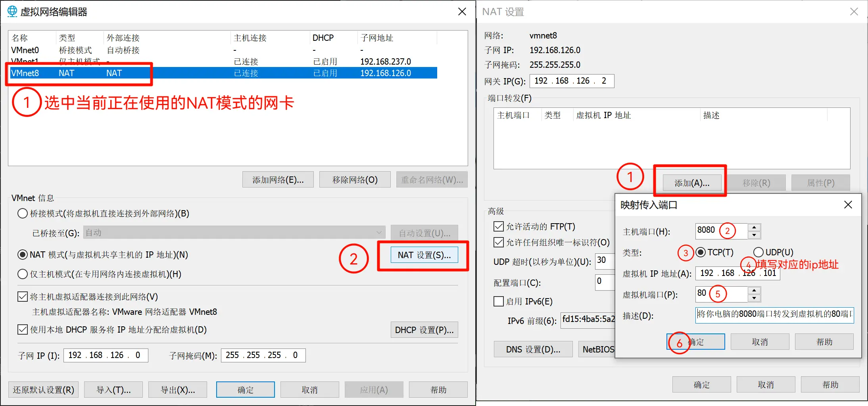Click 帮助 at bottom of NAT settings

pyautogui.click(x=830, y=385)
